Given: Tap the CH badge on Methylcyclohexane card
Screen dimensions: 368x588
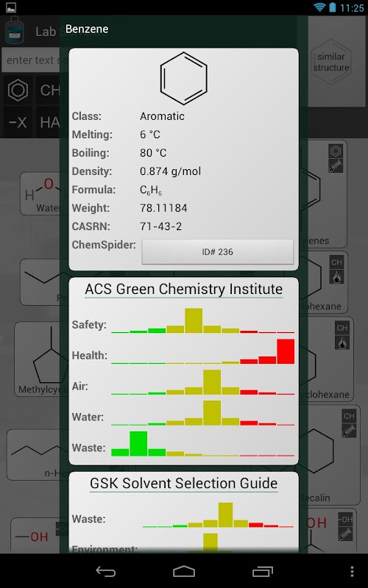Looking at the screenshot, I should pyautogui.click(x=342, y=328).
